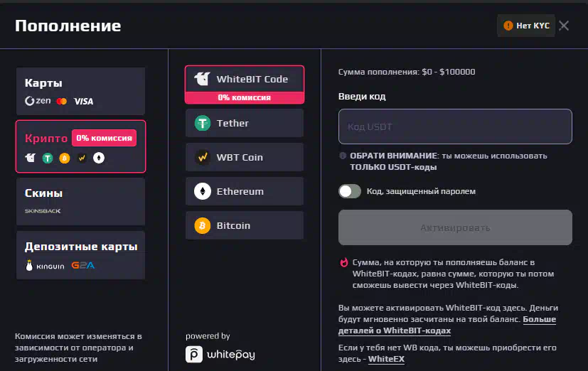Image resolution: width=588 pixels, height=371 pixels.
Task: Select the Tether green coin icon
Action: coord(203,123)
